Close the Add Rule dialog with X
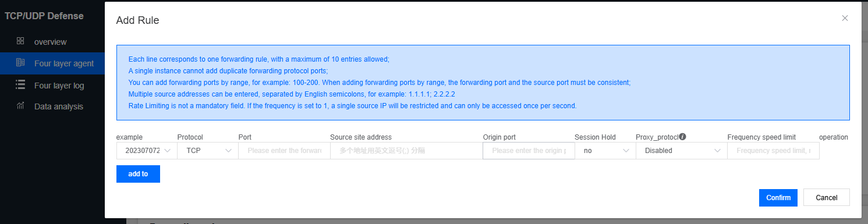The width and height of the screenshot is (868, 224). tap(845, 19)
